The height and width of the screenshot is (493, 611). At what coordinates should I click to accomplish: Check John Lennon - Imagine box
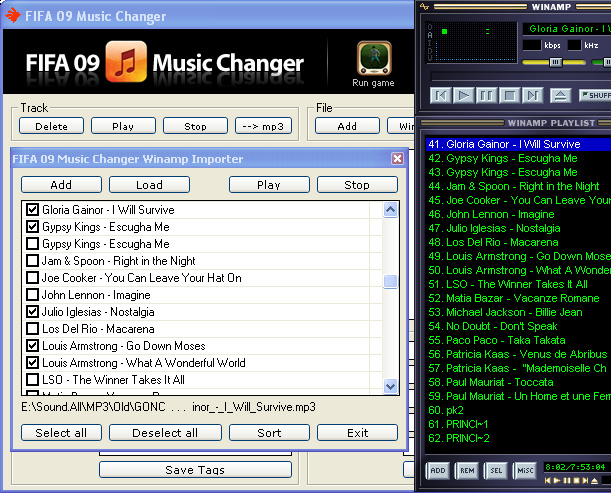coord(32,295)
